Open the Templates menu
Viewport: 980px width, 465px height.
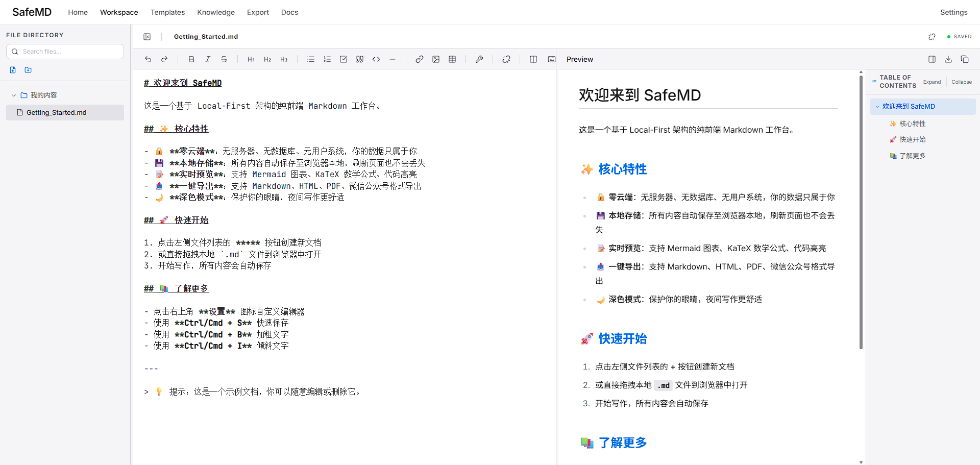(167, 12)
